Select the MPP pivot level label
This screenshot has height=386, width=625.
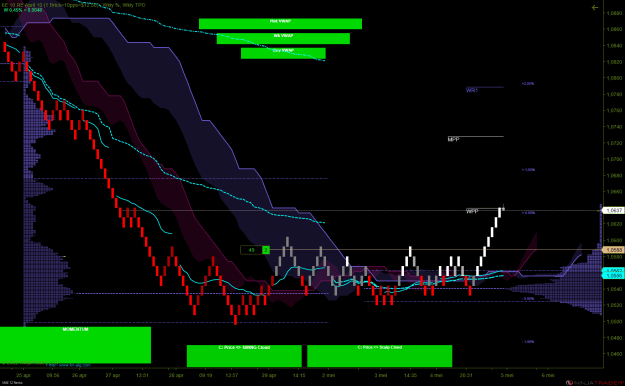click(453, 139)
